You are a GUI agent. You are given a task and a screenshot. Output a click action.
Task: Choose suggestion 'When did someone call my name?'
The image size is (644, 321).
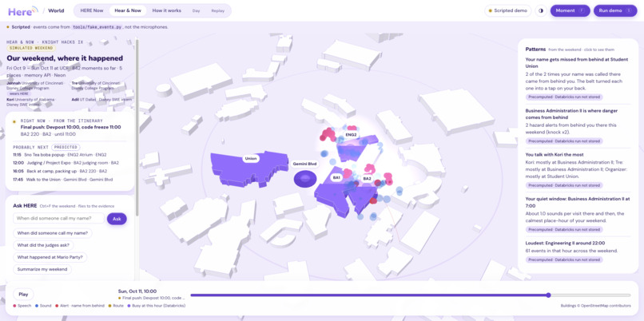pos(53,232)
